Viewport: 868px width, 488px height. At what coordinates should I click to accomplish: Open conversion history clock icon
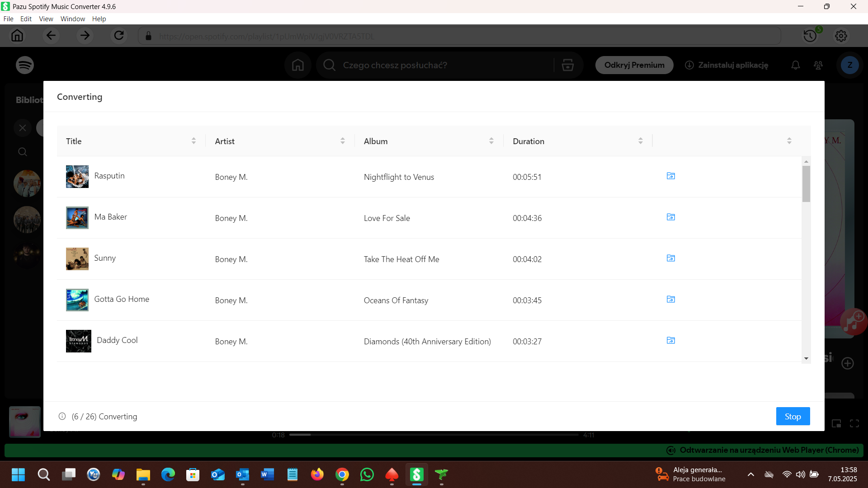click(810, 36)
